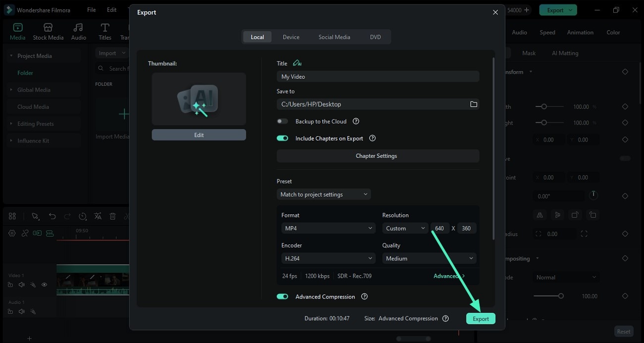
Task: Toggle Backup to the Cloud switch
Action: 282,121
